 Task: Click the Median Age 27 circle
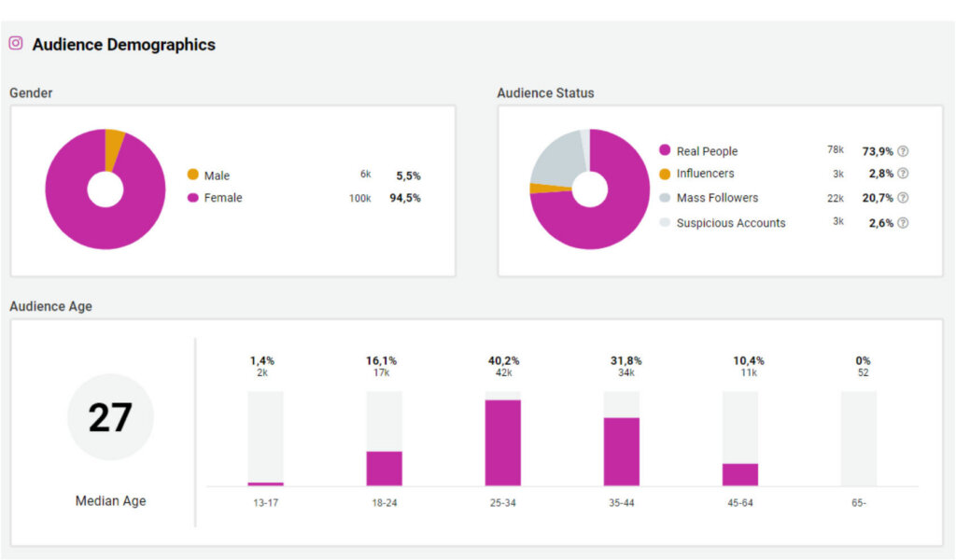110,417
